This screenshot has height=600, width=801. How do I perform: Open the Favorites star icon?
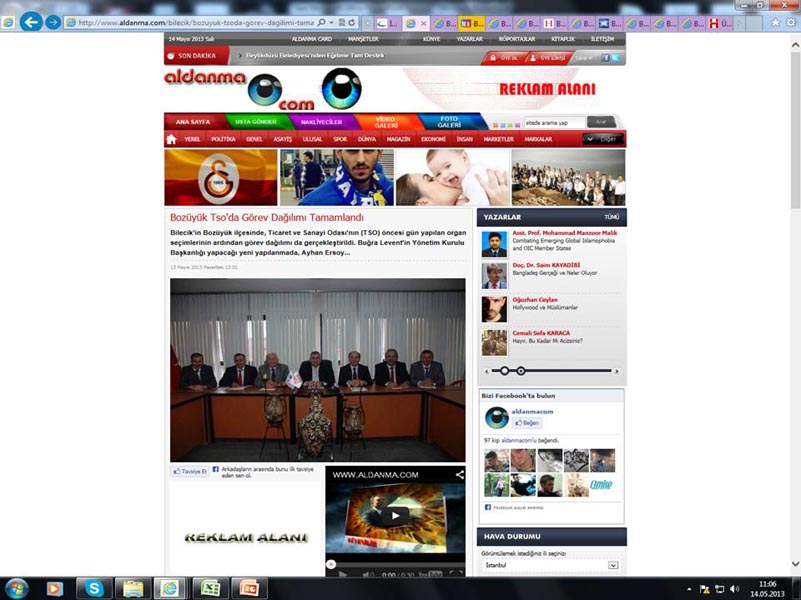[775, 22]
